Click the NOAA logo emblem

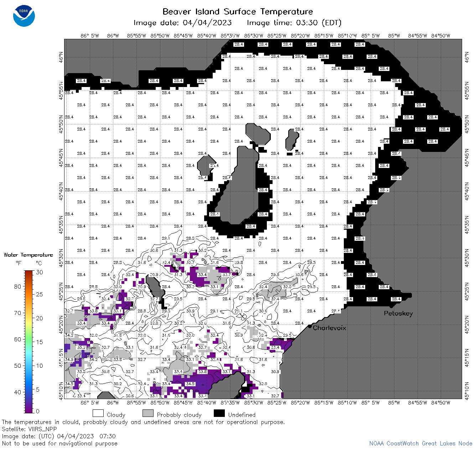point(24,16)
